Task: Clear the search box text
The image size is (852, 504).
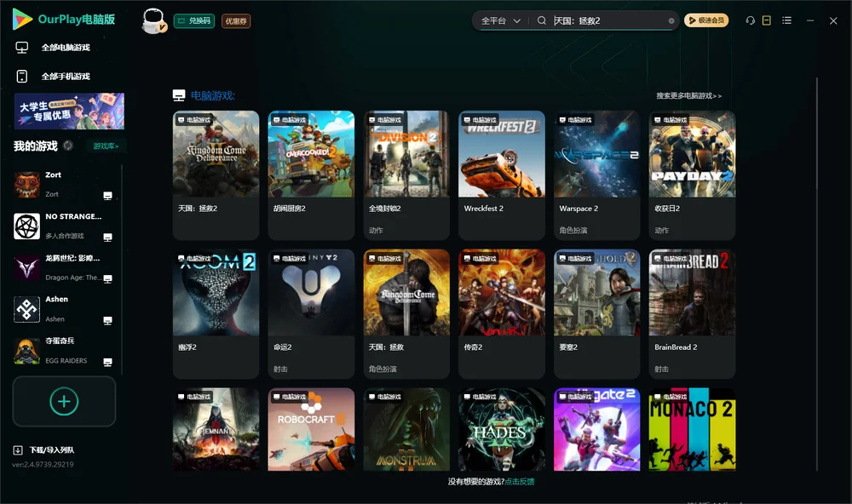Action: point(671,20)
